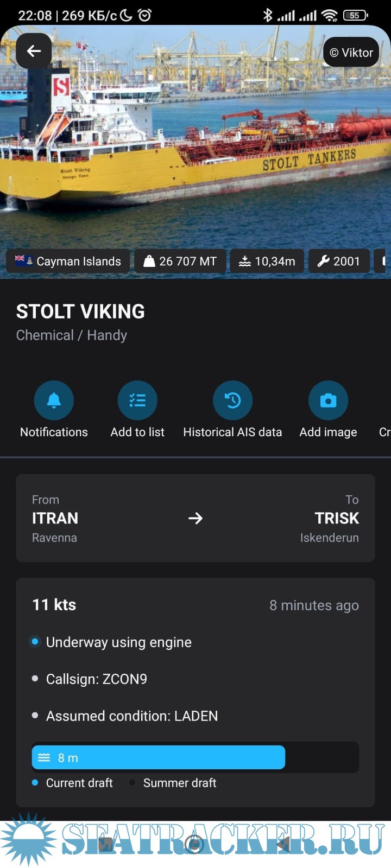Viewport: 391px width, 868px height.
Task: Tap the Cayman Islands flag chip
Action: coord(68,261)
